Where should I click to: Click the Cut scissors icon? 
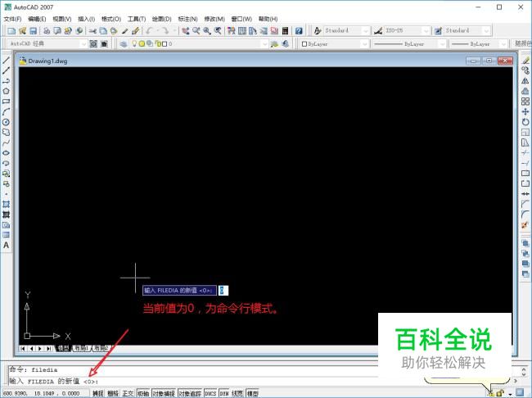[x=92, y=31]
